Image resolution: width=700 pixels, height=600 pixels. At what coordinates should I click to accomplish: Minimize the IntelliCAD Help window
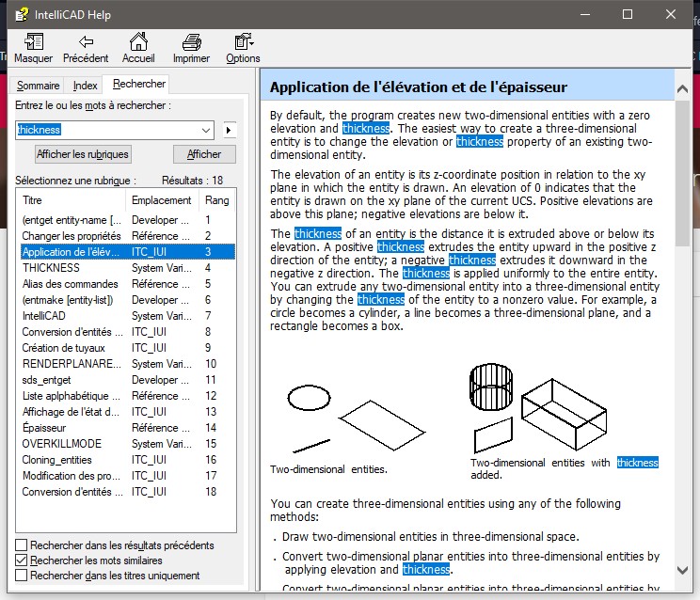click(585, 14)
